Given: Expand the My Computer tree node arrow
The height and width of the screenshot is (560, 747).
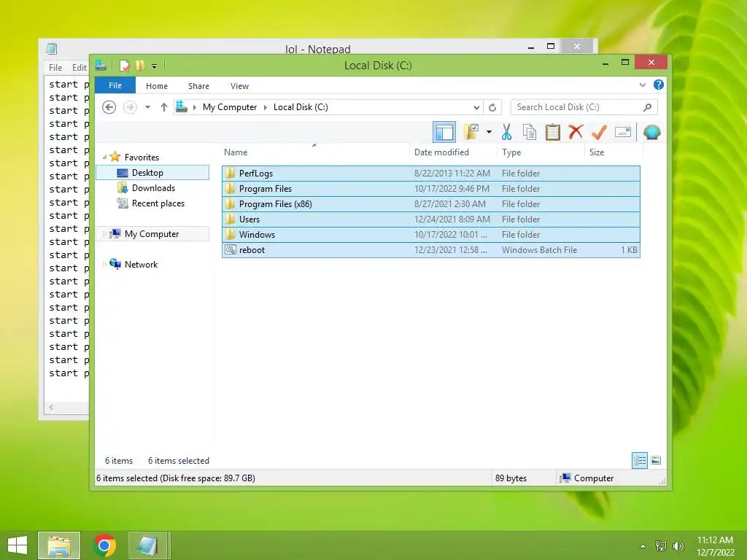Looking at the screenshot, I should [x=104, y=234].
